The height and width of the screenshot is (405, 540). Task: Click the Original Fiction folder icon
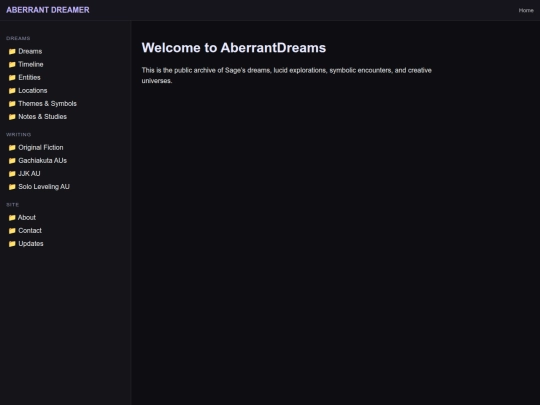(x=12, y=147)
